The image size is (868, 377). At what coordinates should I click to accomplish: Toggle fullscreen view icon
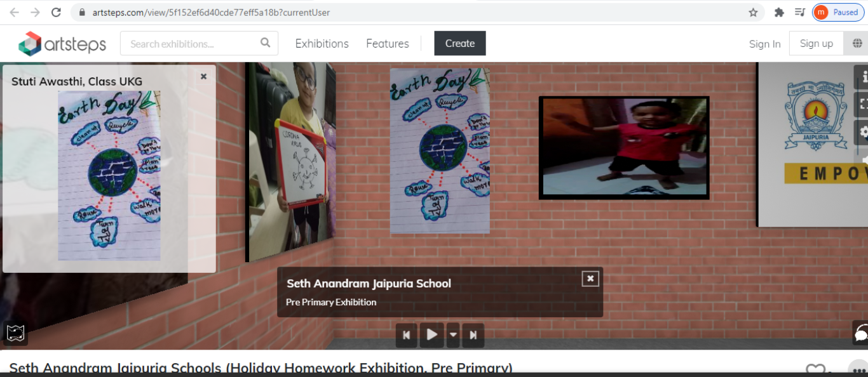tap(862, 104)
